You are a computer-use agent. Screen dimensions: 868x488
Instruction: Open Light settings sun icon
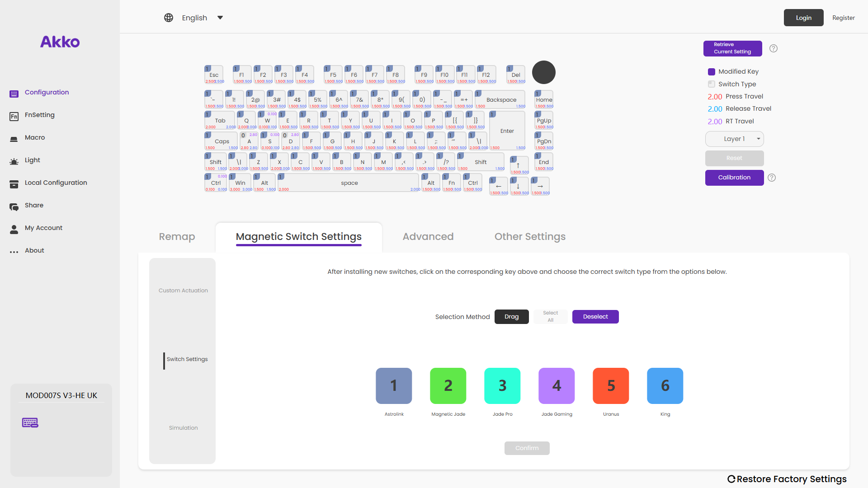click(x=14, y=161)
